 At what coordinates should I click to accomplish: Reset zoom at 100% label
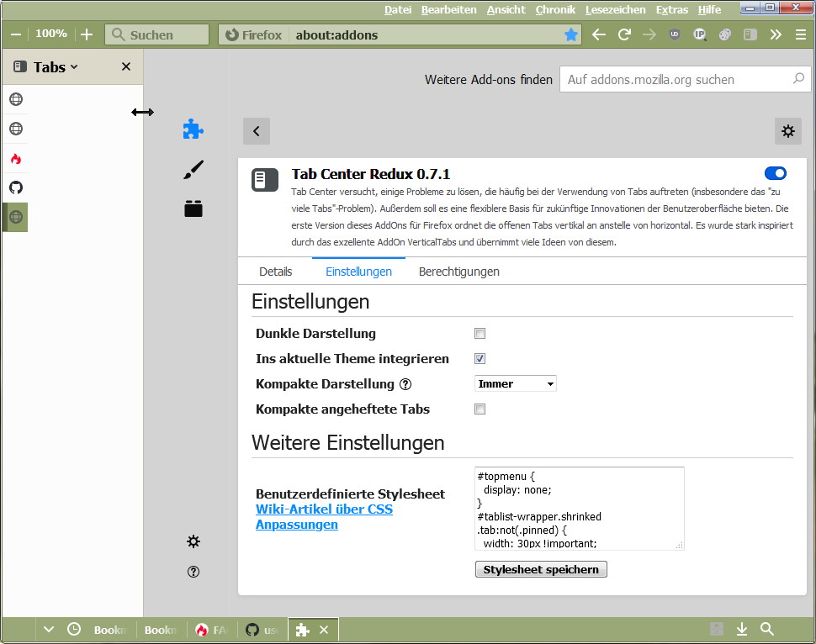(x=51, y=34)
